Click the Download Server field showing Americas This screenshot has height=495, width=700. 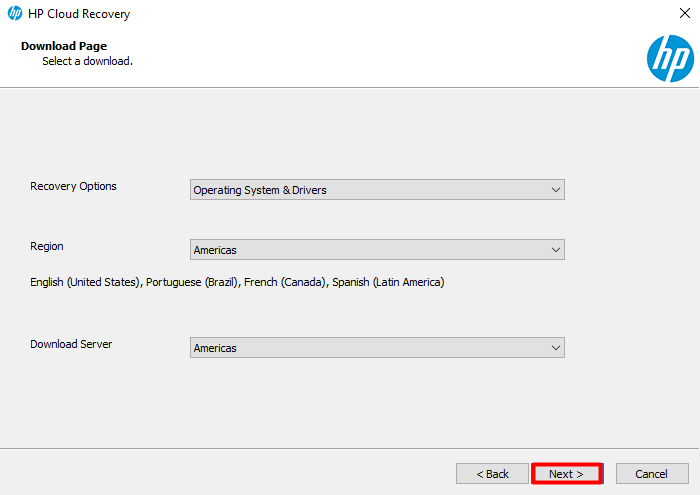(377, 348)
